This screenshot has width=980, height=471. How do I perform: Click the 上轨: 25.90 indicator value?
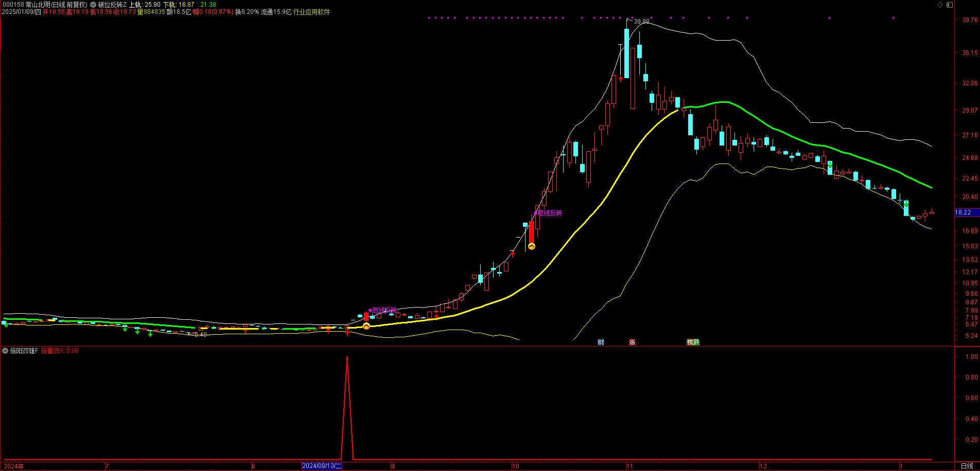[x=145, y=5]
